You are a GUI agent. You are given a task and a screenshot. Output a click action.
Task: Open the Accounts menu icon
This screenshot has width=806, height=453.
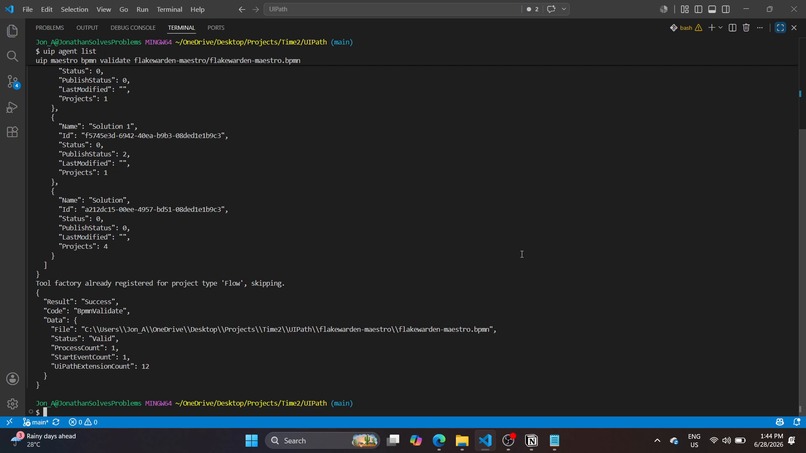[x=12, y=379]
